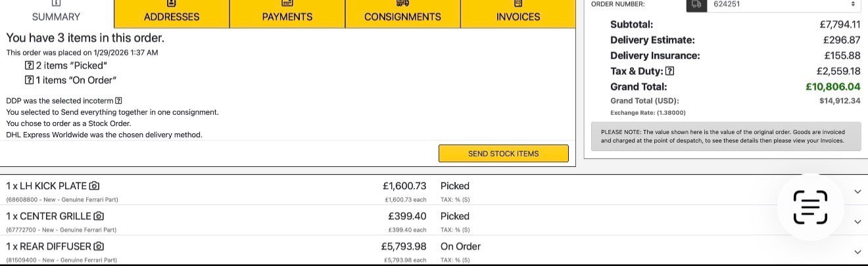Show help for items "On Order" status

(29, 80)
